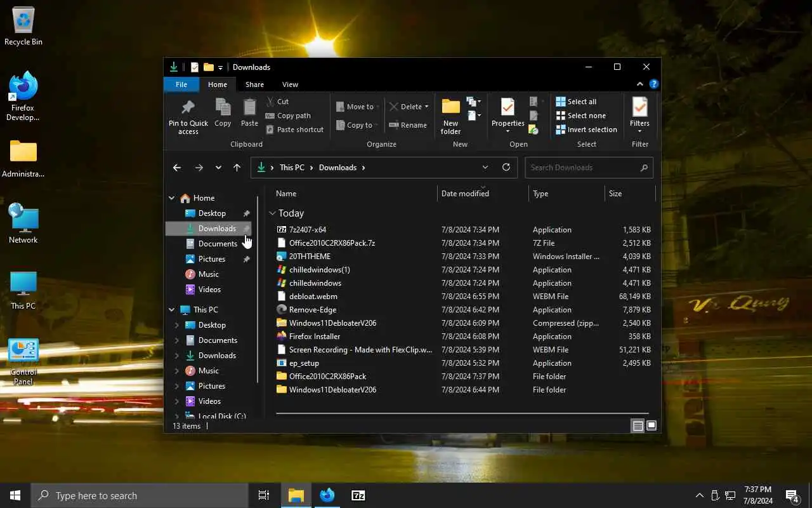This screenshot has width=812, height=508.
Task: Click the Forward navigation arrow
Action: pyautogui.click(x=199, y=168)
